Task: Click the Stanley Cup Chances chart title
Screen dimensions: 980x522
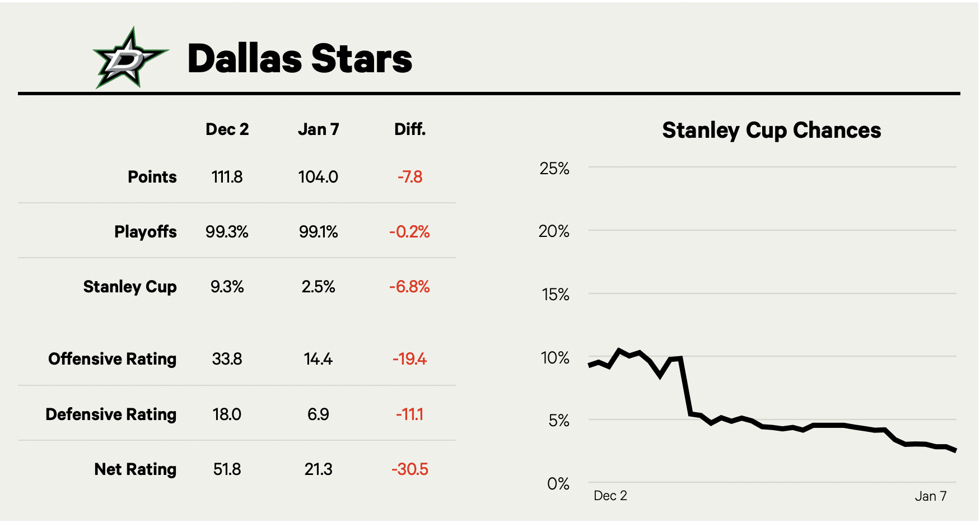Action: click(x=771, y=130)
